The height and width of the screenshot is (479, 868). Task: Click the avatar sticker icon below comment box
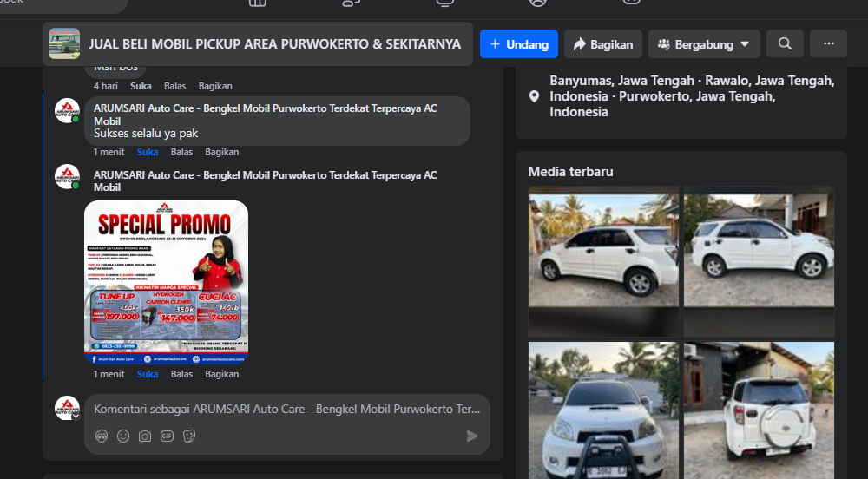click(x=102, y=436)
